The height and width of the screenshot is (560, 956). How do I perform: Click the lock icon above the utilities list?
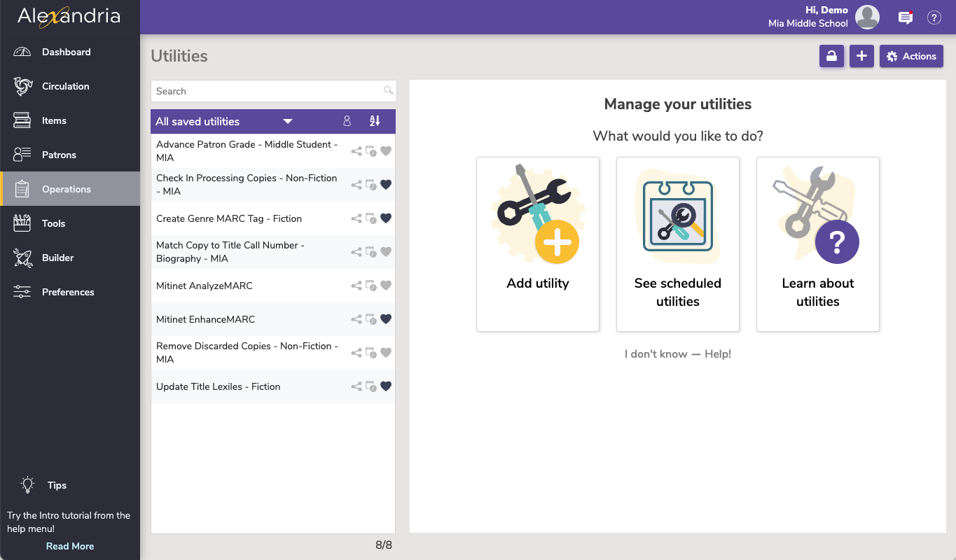pos(831,56)
